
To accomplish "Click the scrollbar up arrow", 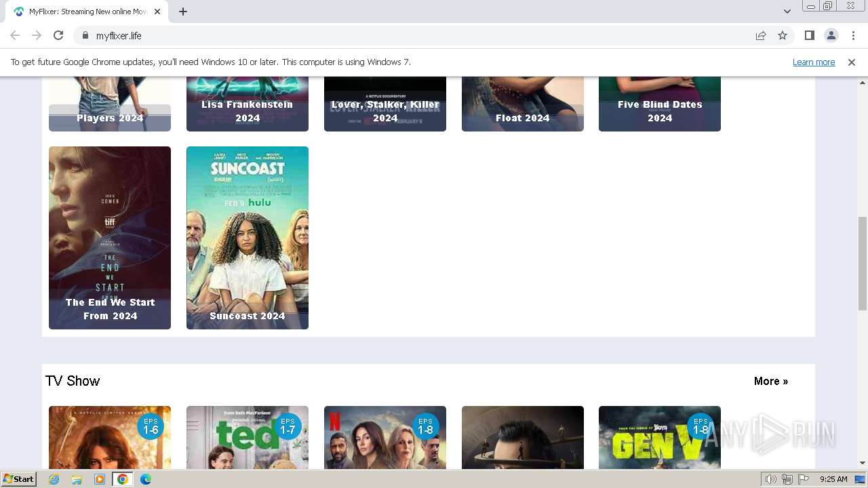I will (x=862, y=82).
